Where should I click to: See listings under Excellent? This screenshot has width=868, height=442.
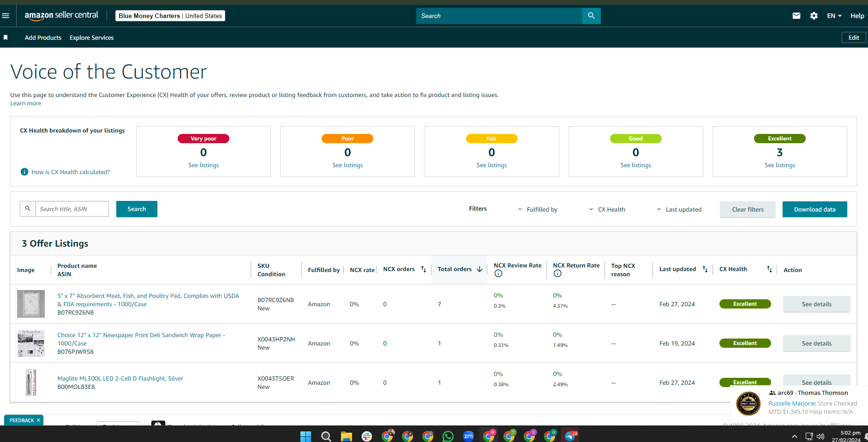780,165
